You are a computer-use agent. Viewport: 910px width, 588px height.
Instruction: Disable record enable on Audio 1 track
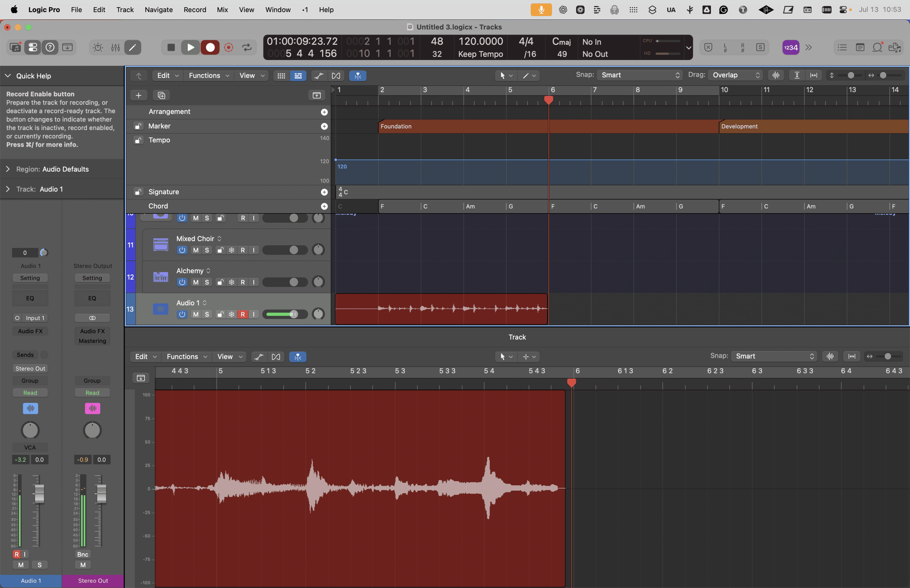242,314
